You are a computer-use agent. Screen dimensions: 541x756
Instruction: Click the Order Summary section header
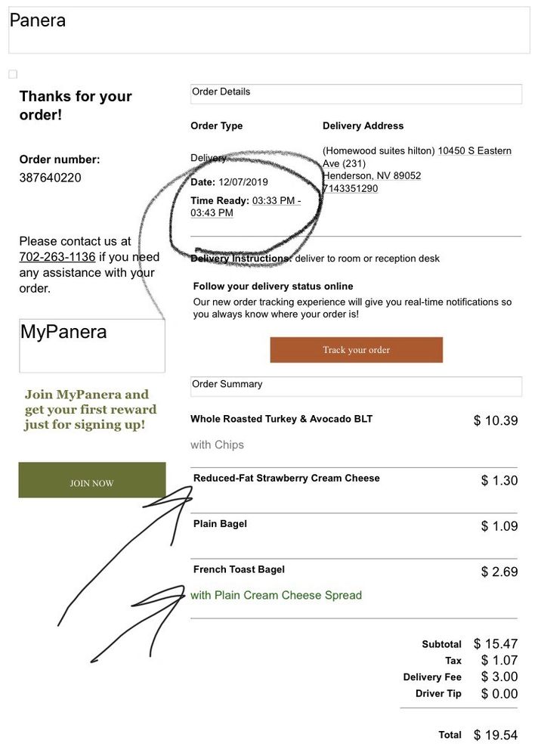point(356,386)
